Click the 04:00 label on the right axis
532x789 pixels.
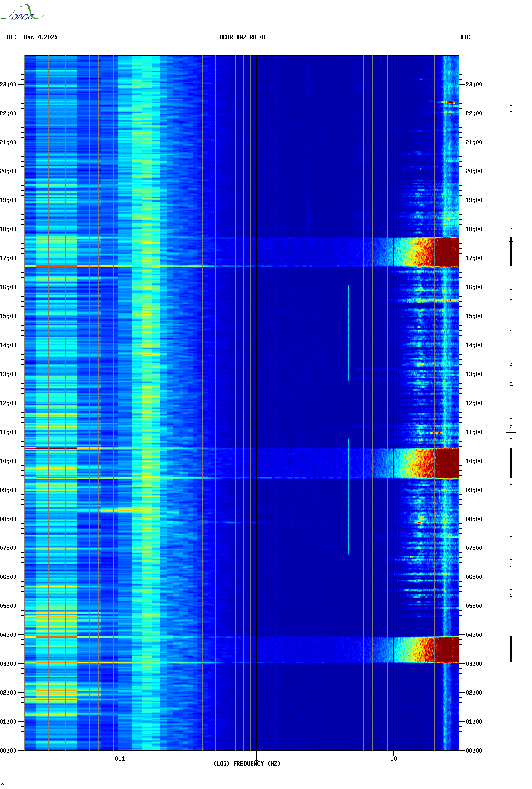point(474,635)
